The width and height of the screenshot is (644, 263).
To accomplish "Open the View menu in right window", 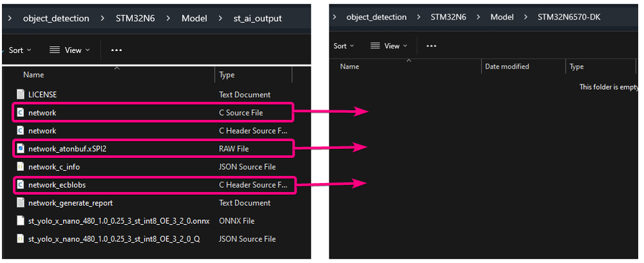I will (x=388, y=46).
